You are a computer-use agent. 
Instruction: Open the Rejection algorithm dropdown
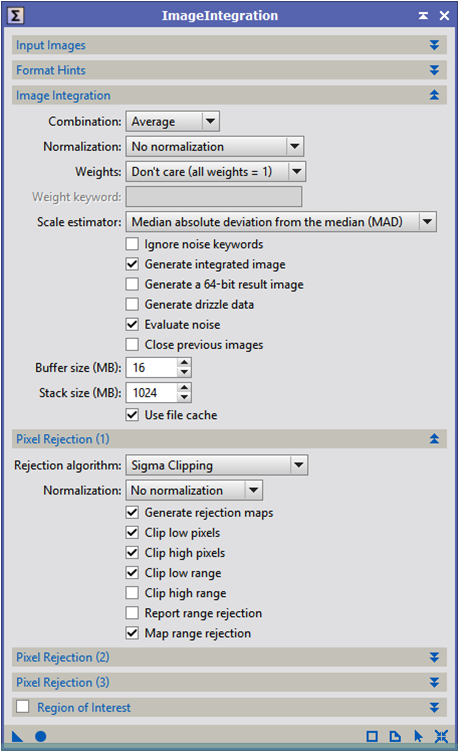point(217,465)
